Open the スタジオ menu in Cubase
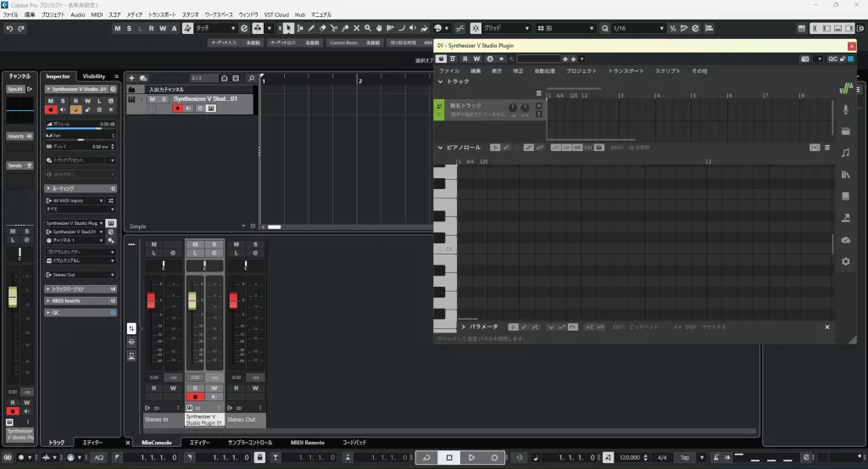 coord(191,15)
